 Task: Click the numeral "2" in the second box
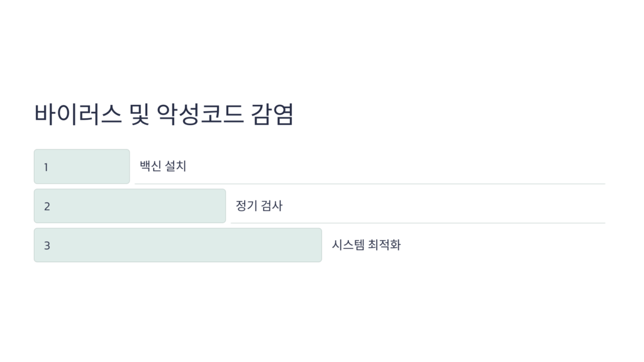coord(47,206)
